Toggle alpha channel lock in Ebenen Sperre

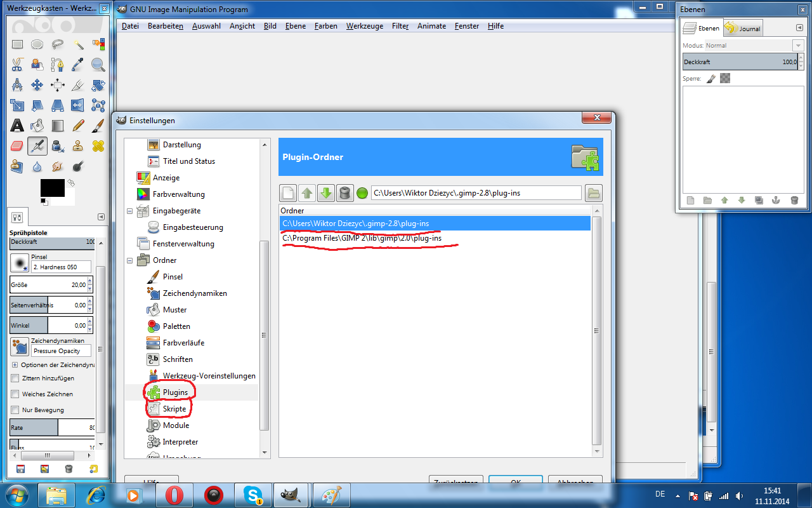(725, 79)
